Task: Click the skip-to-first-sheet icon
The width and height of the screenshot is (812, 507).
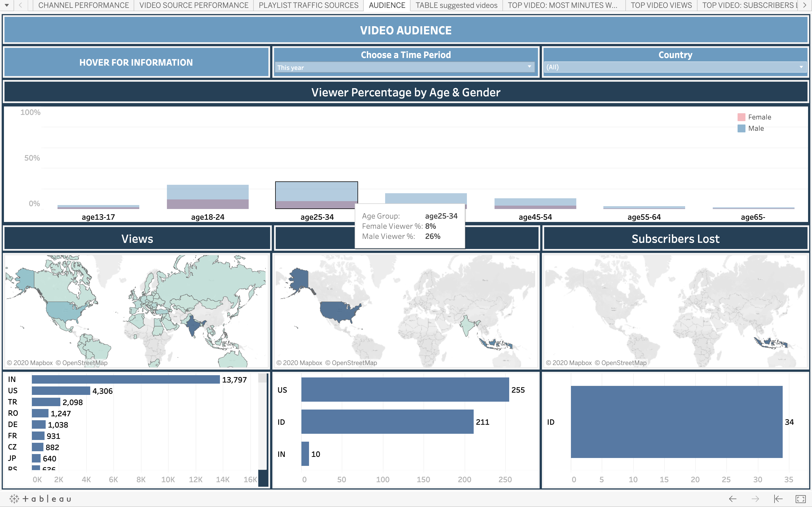Action: (778, 499)
